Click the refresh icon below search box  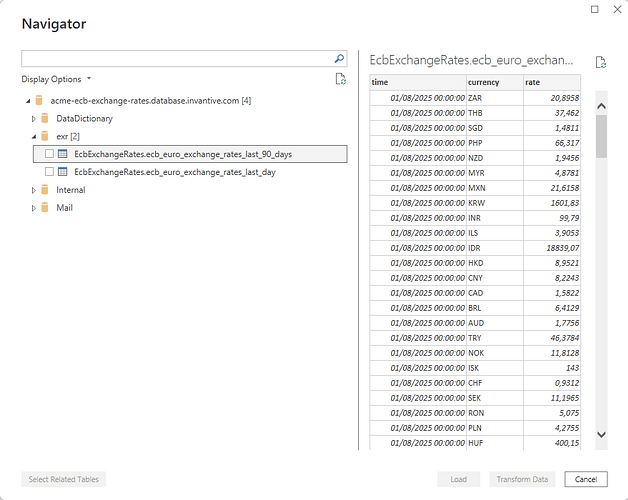click(x=340, y=79)
